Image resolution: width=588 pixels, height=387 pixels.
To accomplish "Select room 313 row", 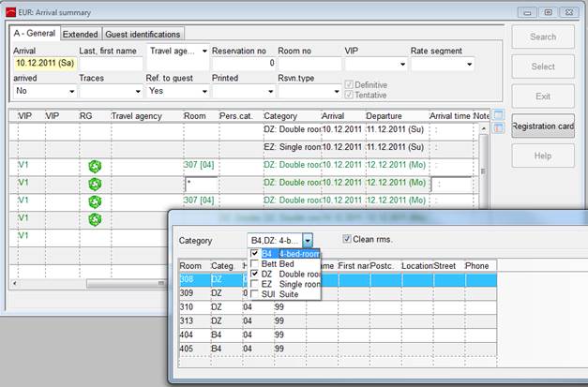I will tap(338, 321).
